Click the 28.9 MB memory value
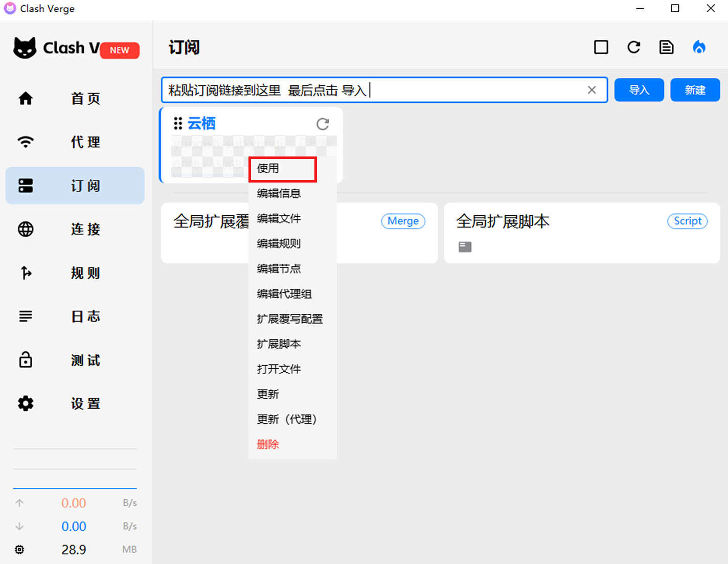Viewport: 728px width, 564px height. tap(74, 550)
